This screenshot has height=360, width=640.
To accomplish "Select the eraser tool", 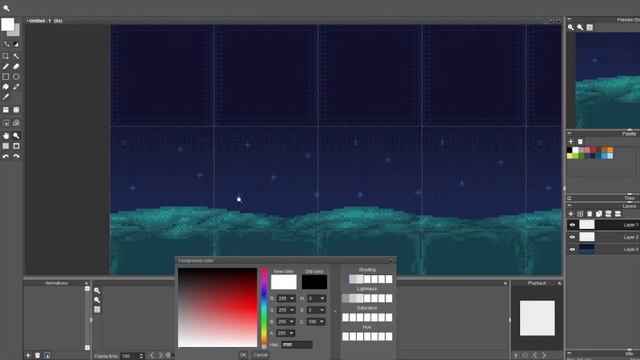I will (x=16, y=67).
